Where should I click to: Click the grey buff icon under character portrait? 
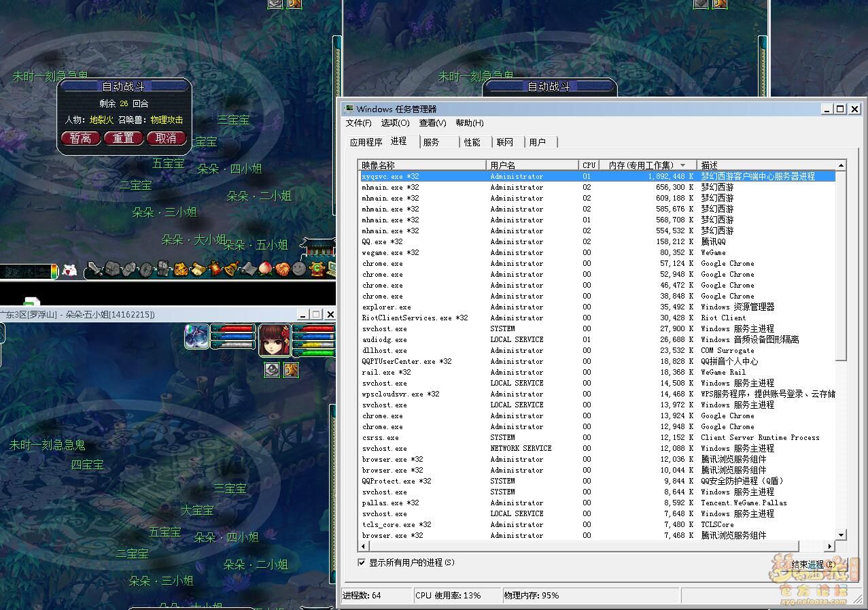click(x=272, y=369)
